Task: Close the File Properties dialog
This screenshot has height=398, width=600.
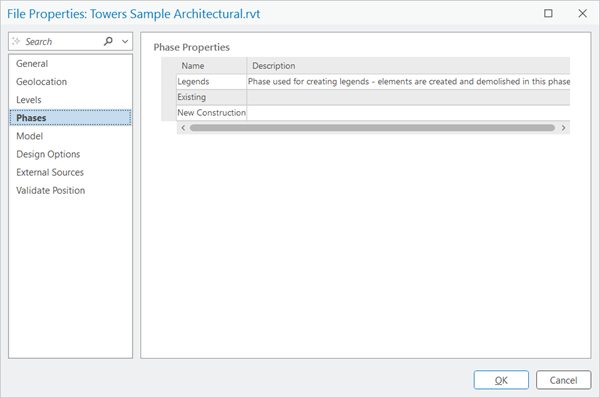Action: [x=582, y=13]
